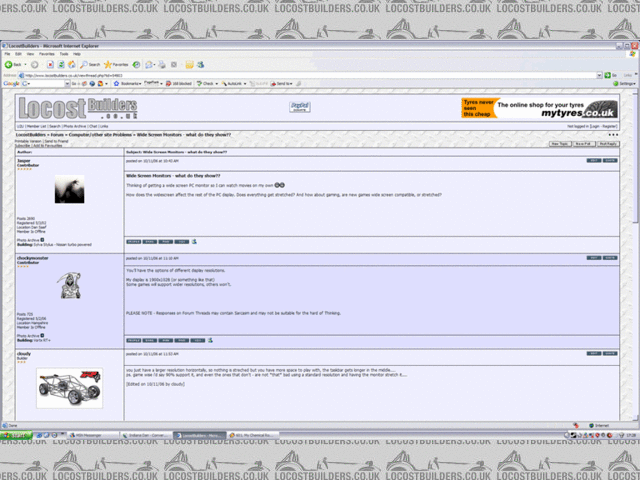Open the Back button history dropdown
The width and height of the screenshot is (640, 480).
25,64
